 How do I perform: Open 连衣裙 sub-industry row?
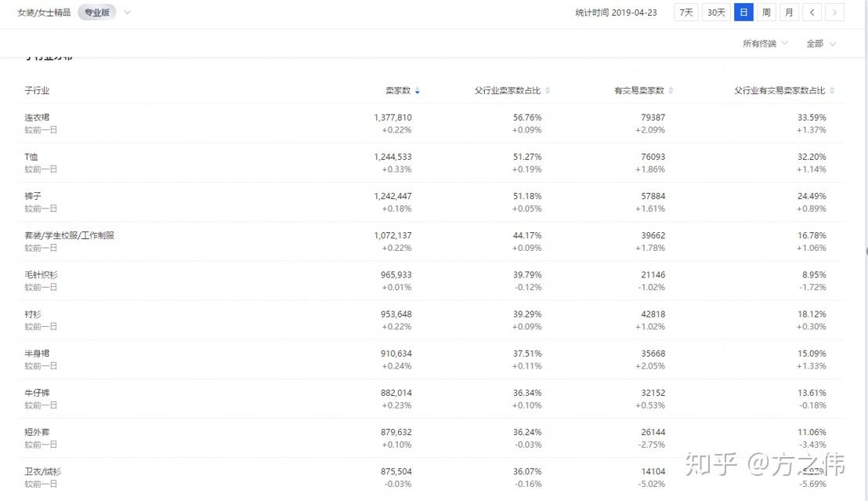pos(37,118)
